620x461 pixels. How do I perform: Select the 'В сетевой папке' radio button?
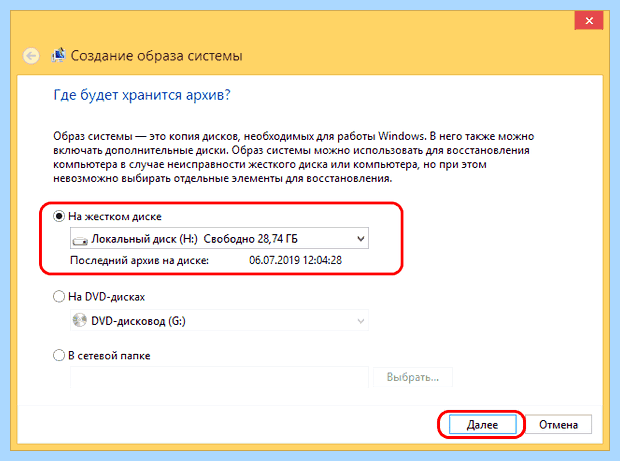[59, 355]
